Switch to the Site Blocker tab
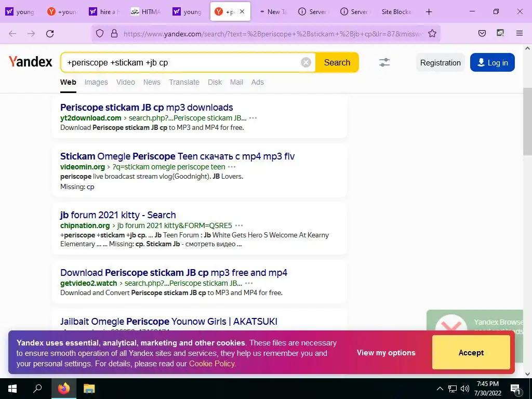 [x=396, y=12]
